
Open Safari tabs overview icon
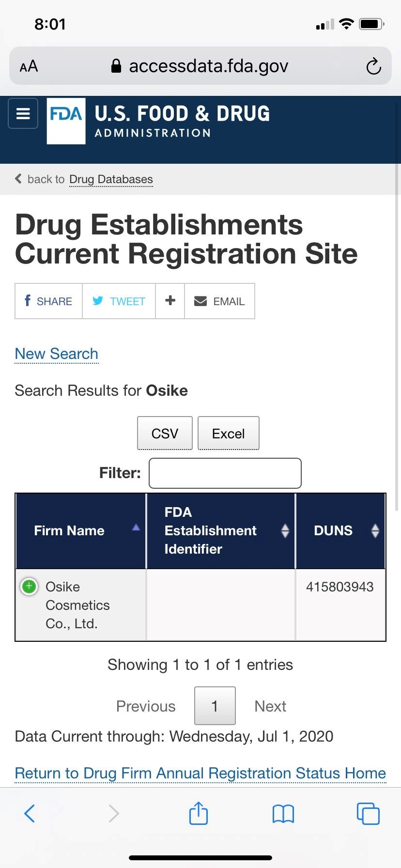[368, 813]
